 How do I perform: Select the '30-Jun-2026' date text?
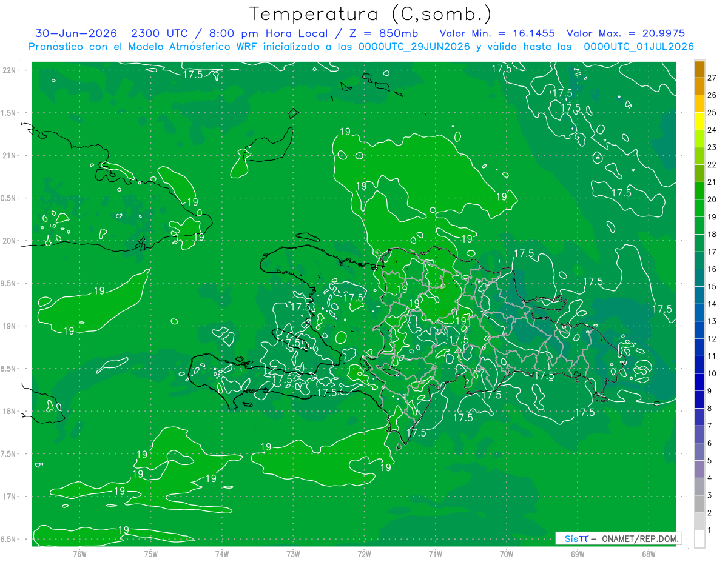pyautogui.click(x=76, y=33)
